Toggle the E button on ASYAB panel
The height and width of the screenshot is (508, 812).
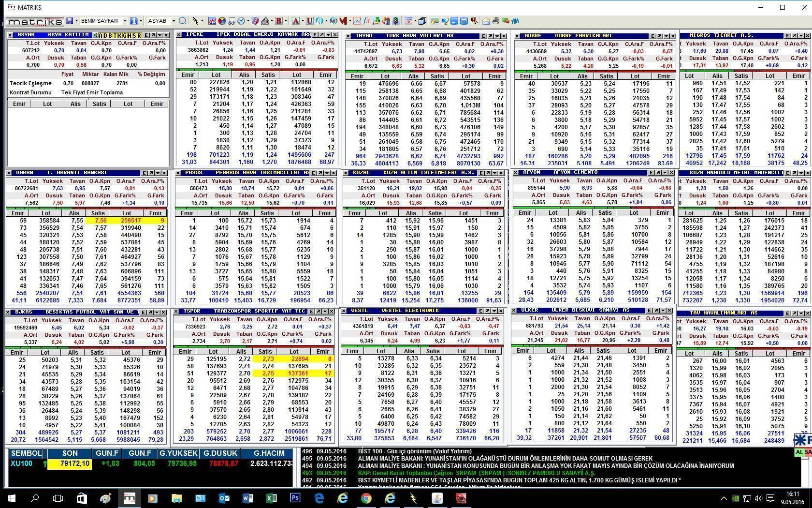pos(146,35)
